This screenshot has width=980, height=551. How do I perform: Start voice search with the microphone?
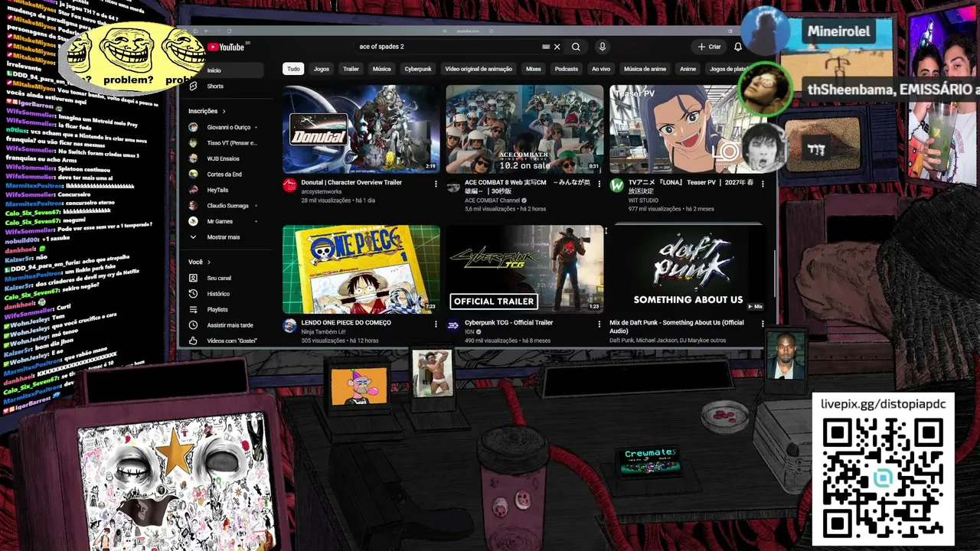pyautogui.click(x=603, y=47)
